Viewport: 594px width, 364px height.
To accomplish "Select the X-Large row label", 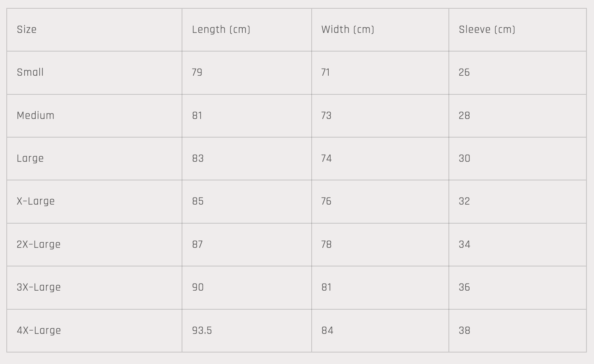I will [36, 201].
